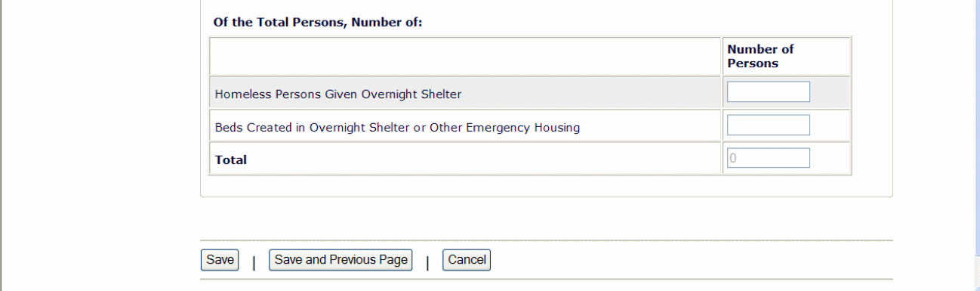Click the horizontal divider line above the Save button

pos(546,240)
